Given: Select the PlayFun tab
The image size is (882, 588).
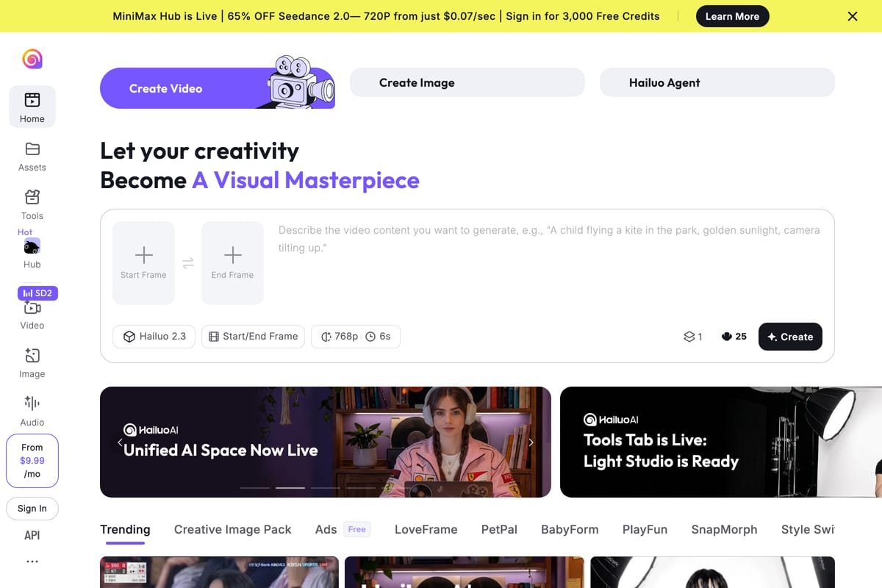Looking at the screenshot, I should tap(645, 529).
